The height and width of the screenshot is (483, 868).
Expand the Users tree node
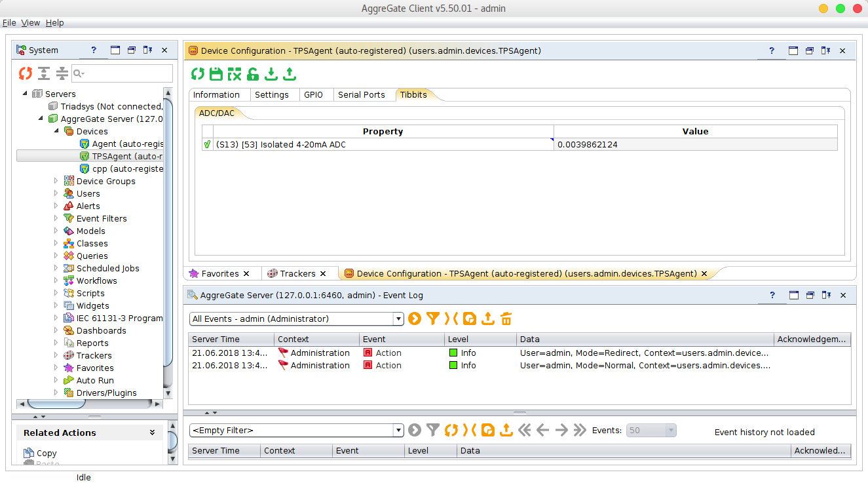[x=56, y=193]
